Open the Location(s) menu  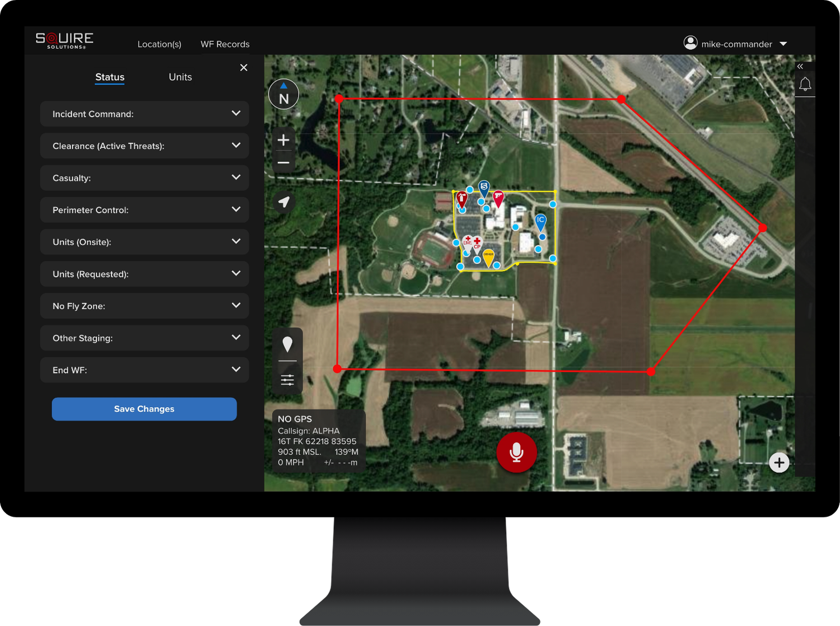pos(160,44)
